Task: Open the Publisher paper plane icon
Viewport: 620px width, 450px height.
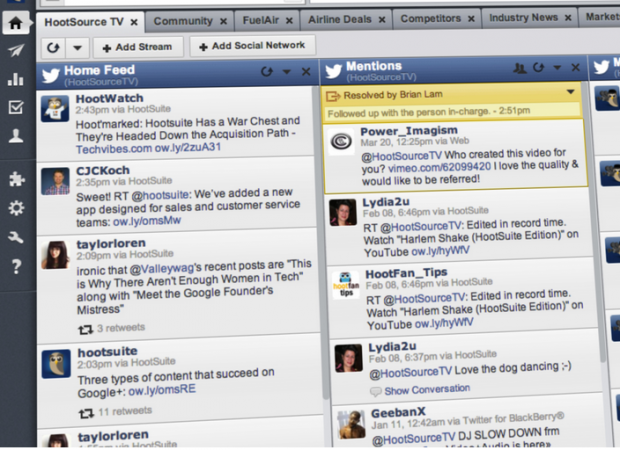Action: (16, 50)
